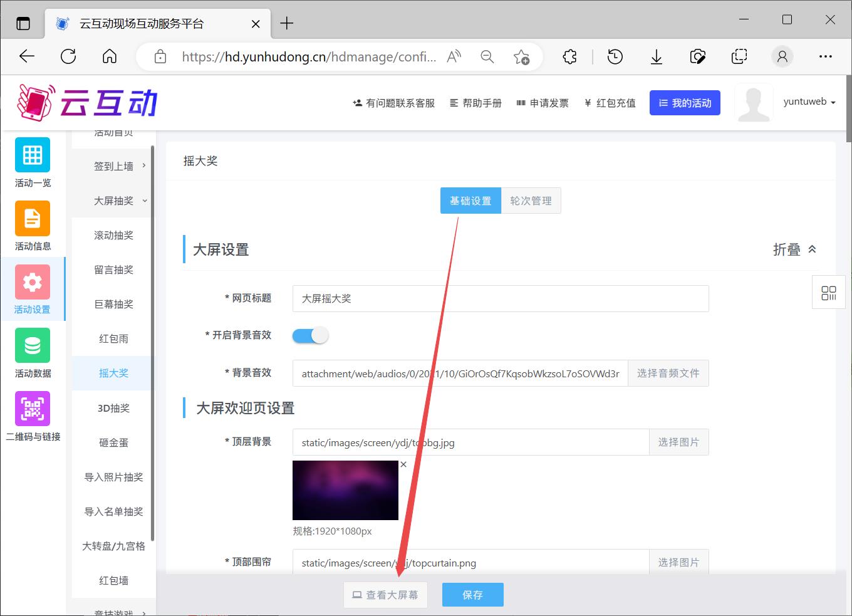This screenshot has width=852, height=616.
Task: Open 导入照片抽奖 in the sidebar
Action: coord(113,477)
